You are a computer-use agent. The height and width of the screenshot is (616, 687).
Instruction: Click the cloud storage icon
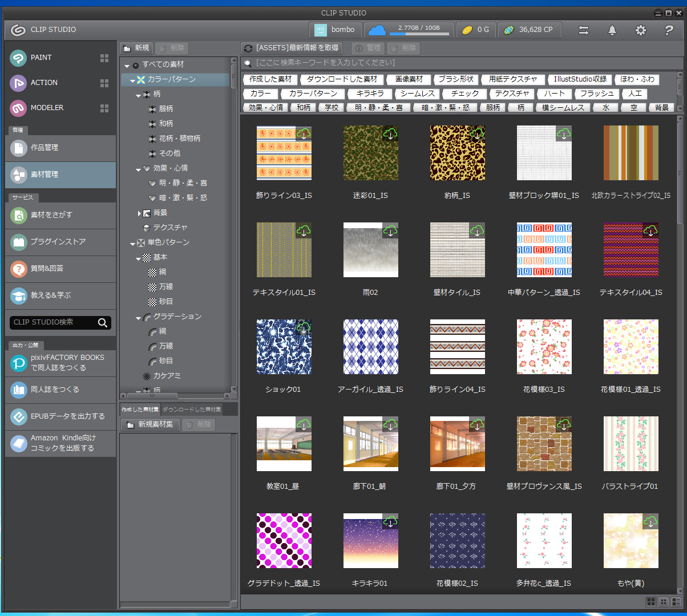(377, 30)
